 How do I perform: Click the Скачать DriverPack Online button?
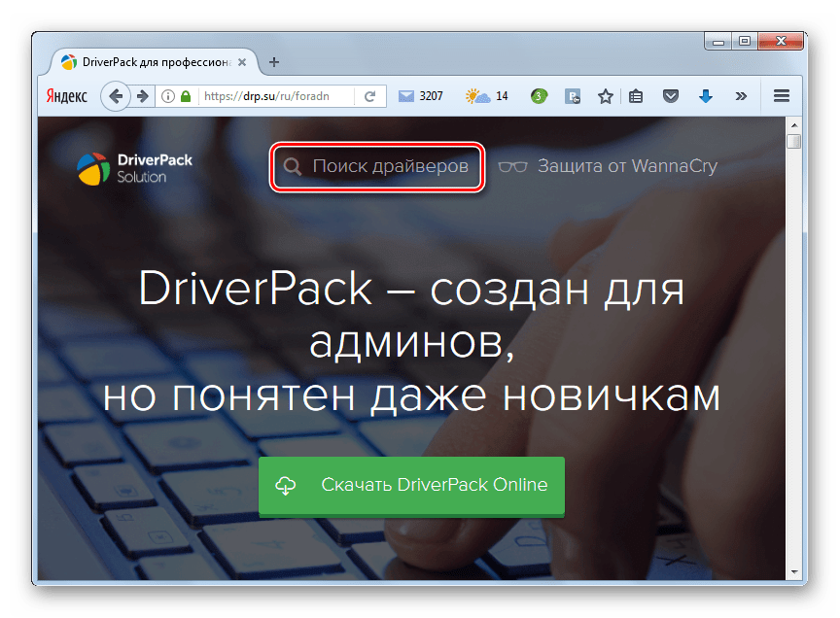[x=411, y=485]
